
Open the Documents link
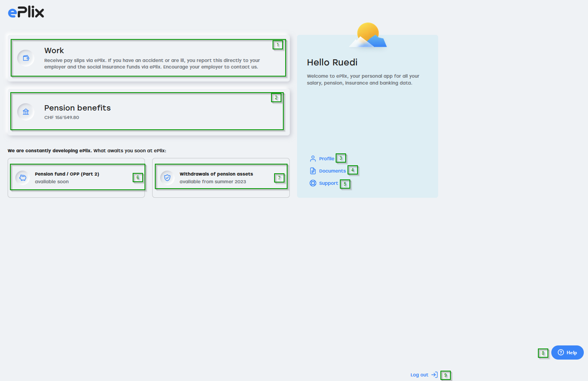coord(332,171)
